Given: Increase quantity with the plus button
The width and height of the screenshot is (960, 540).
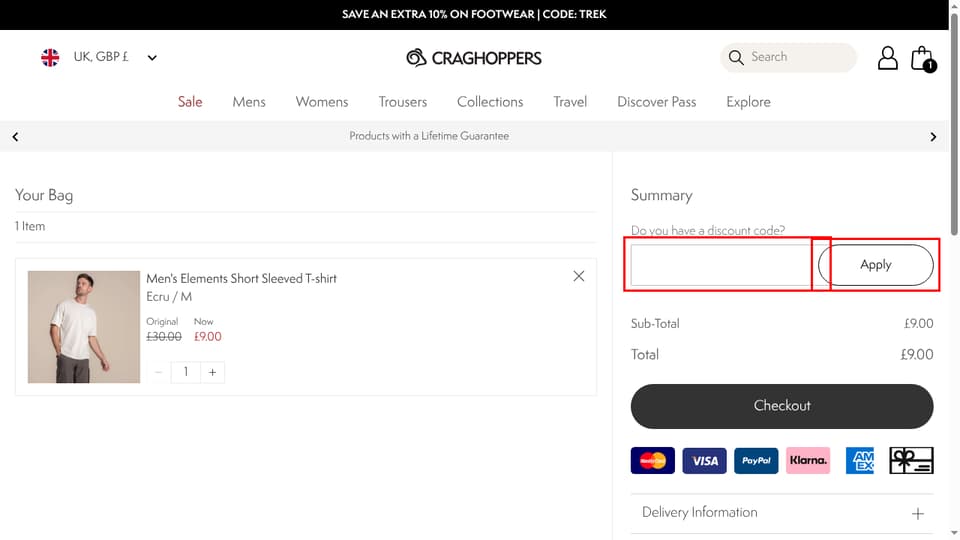Looking at the screenshot, I should click(x=212, y=372).
